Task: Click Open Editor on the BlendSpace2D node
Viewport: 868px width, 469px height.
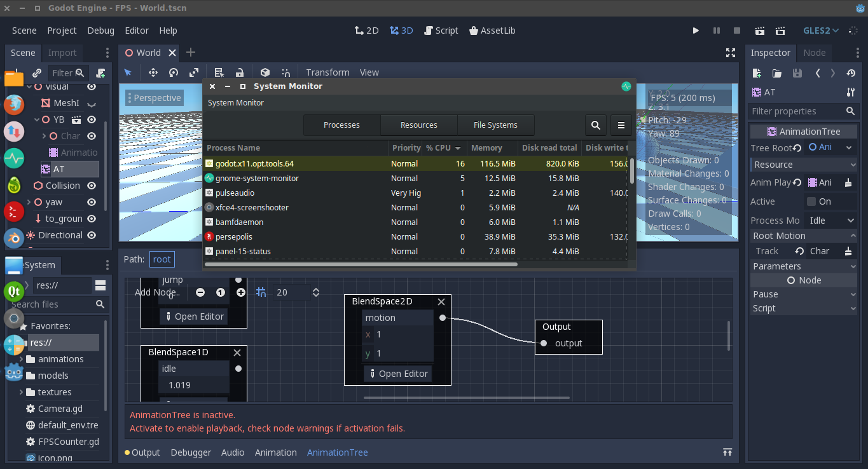Action: coord(397,374)
